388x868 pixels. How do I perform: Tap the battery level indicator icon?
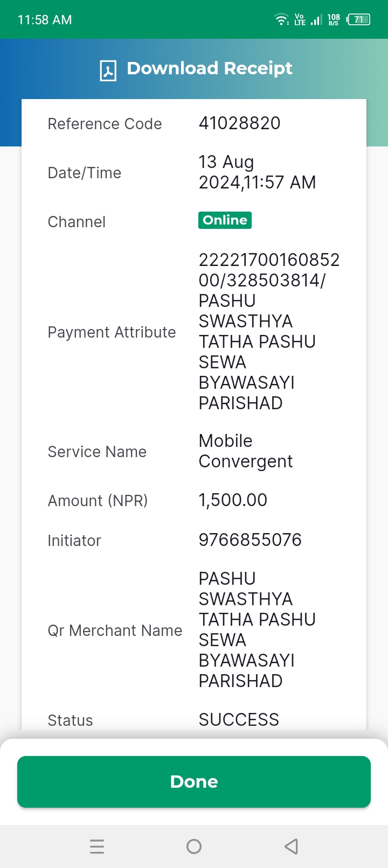(358, 20)
